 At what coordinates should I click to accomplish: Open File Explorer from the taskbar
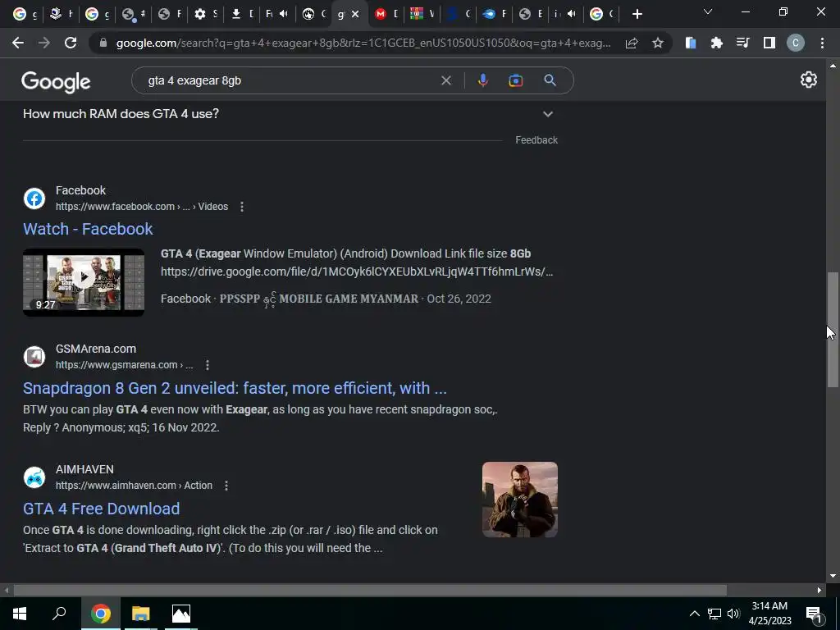(x=140, y=614)
